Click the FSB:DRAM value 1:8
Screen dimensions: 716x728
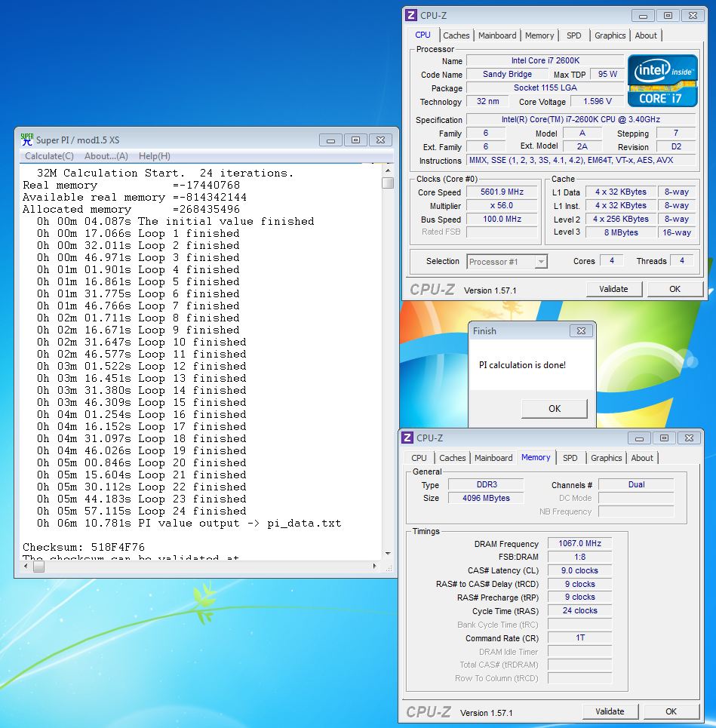point(579,557)
